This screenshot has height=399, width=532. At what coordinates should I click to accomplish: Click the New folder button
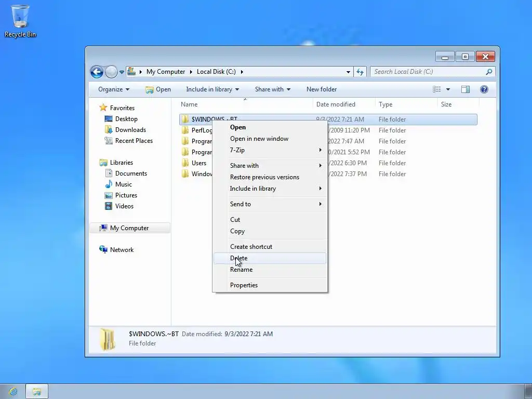(322, 89)
